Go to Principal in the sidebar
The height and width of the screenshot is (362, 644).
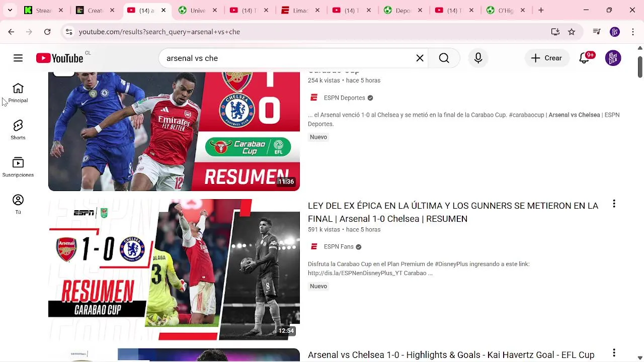click(x=18, y=94)
